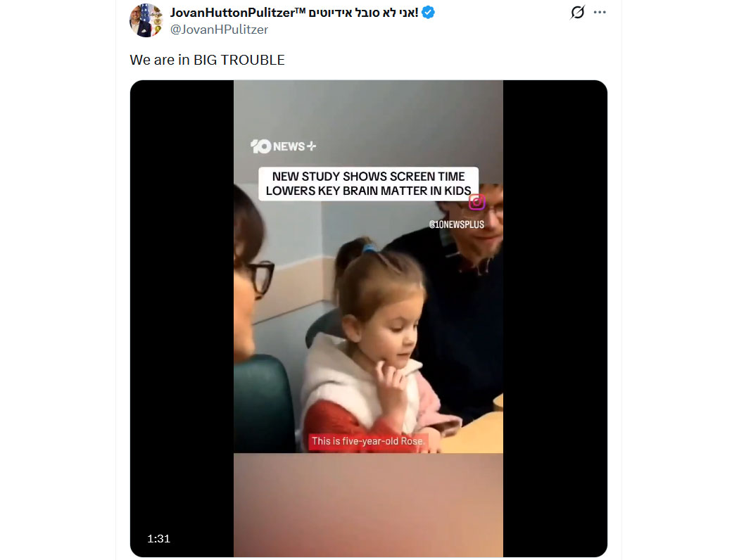739x560 pixels.
Task: Click the 1:31 video duration label
Action: tap(158, 538)
